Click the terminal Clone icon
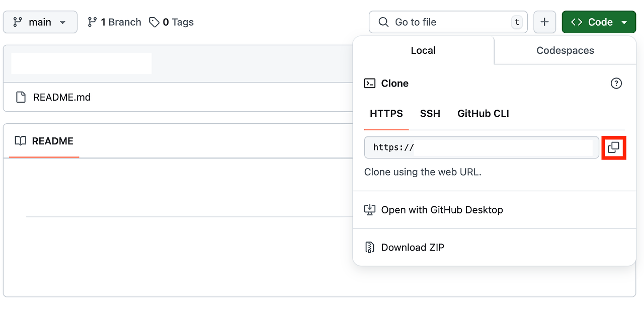The width and height of the screenshot is (644, 316). click(x=370, y=83)
